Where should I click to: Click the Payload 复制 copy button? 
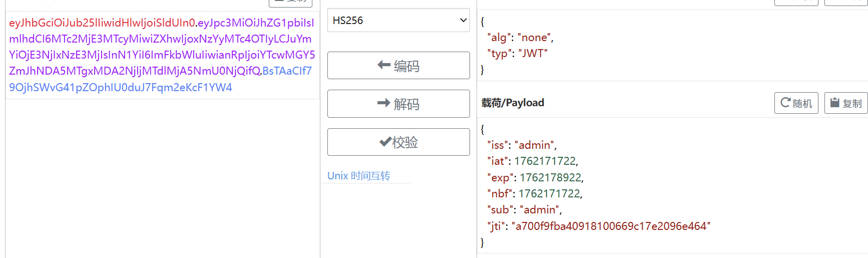846,103
